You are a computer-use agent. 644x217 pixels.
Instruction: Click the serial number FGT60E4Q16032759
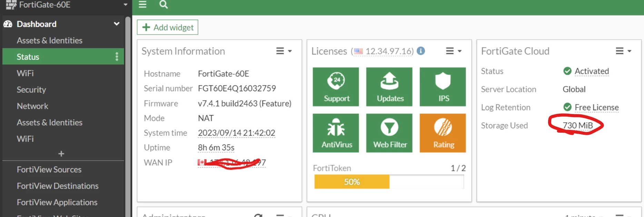click(x=237, y=88)
